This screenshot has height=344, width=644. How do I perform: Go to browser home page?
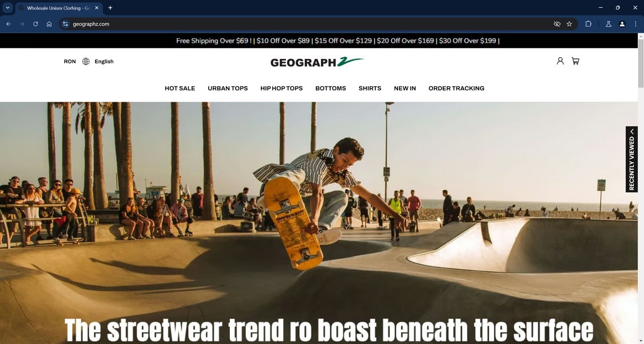pyautogui.click(x=49, y=24)
